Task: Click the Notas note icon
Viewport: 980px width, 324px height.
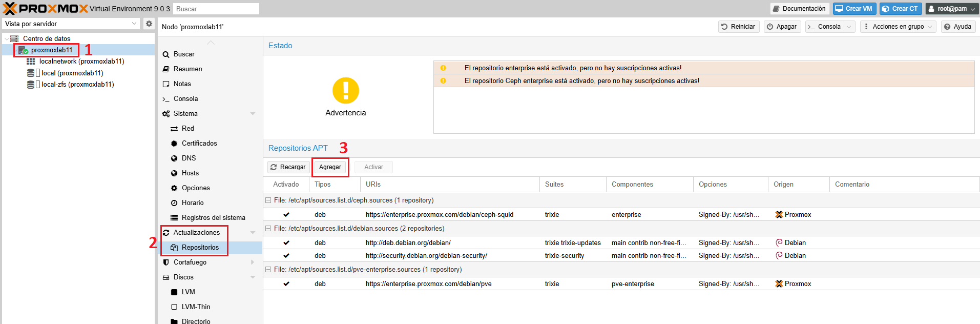Action: [166, 84]
